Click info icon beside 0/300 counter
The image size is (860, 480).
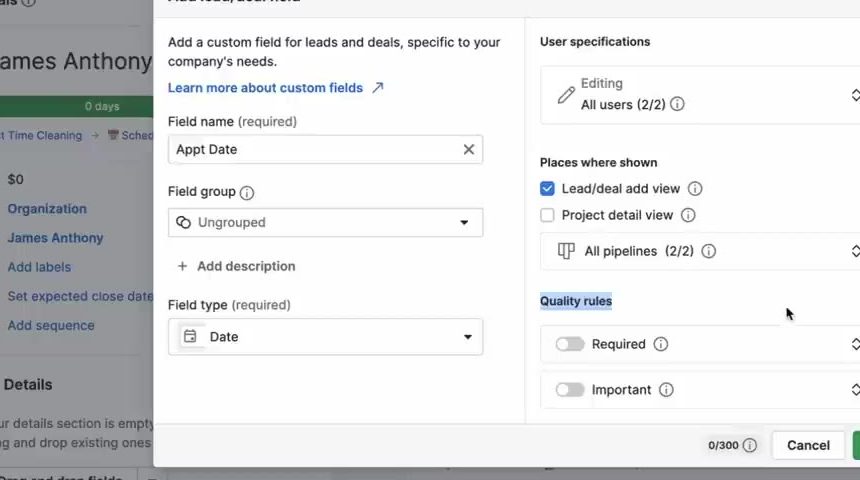tap(750, 445)
